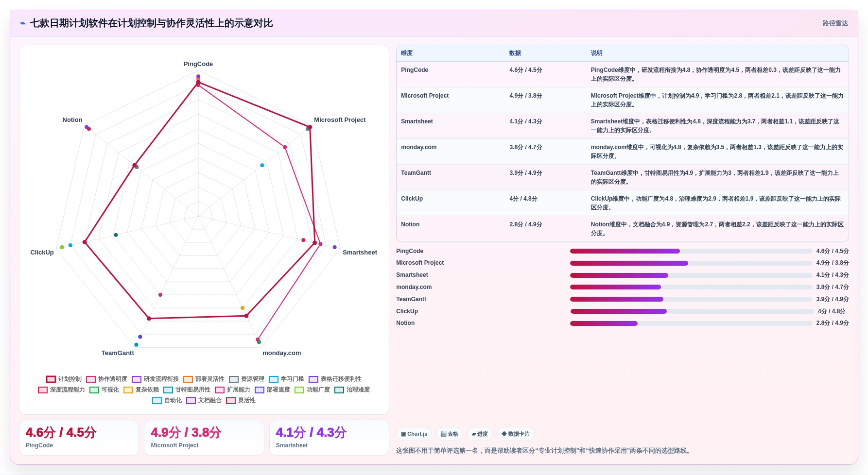Click the lightning icon beside the page title
Viewport: 868px width, 475px height.
23,23
